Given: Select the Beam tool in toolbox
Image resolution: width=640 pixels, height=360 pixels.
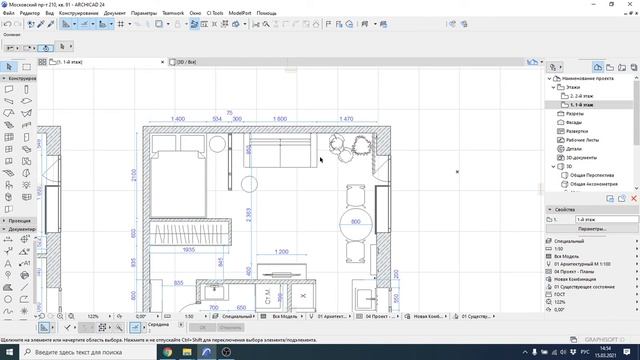Looking at the screenshot, I should [x=9, y=101].
